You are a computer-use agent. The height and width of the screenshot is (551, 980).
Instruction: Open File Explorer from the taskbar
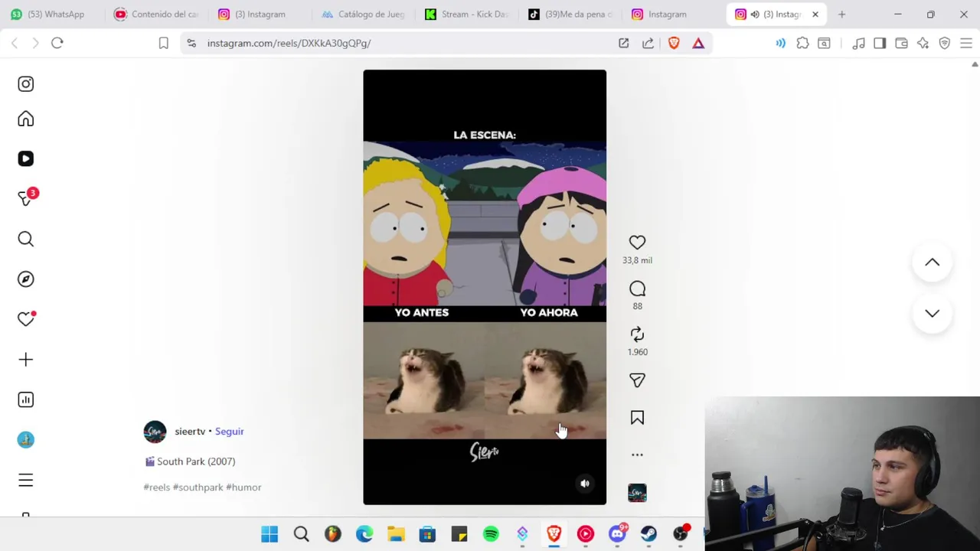point(396,534)
